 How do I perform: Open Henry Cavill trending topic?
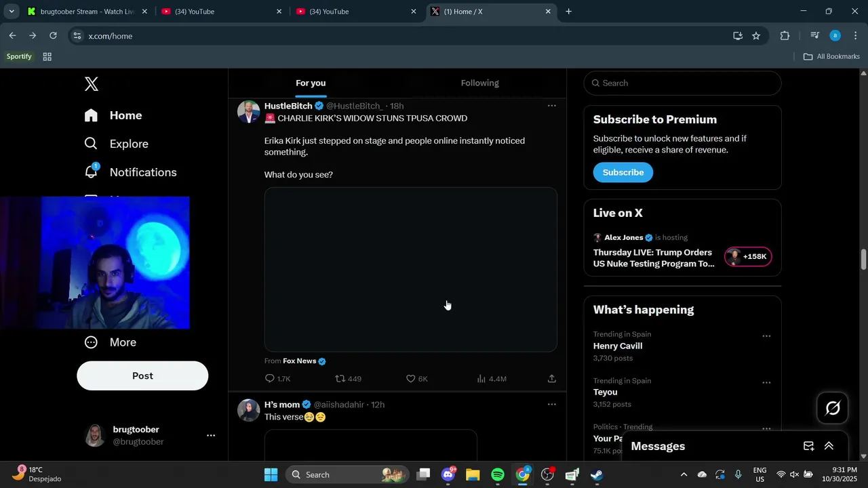tap(618, 346)
